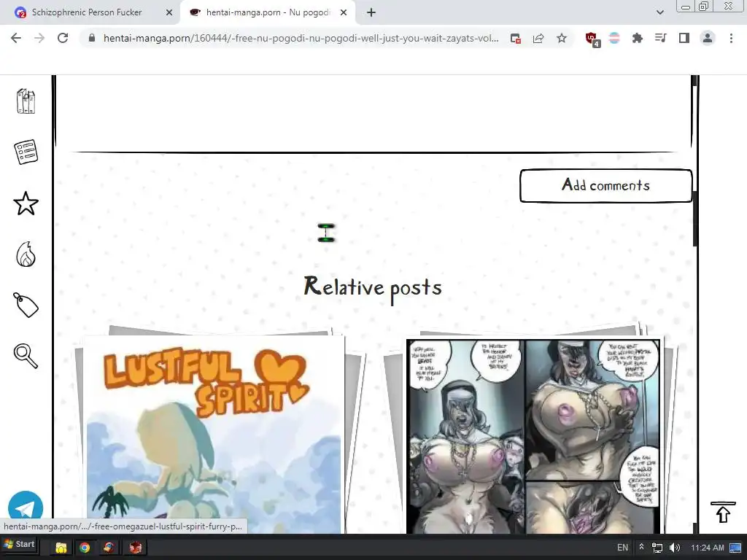Open the Extensions puzzle icon

(638, 38)
